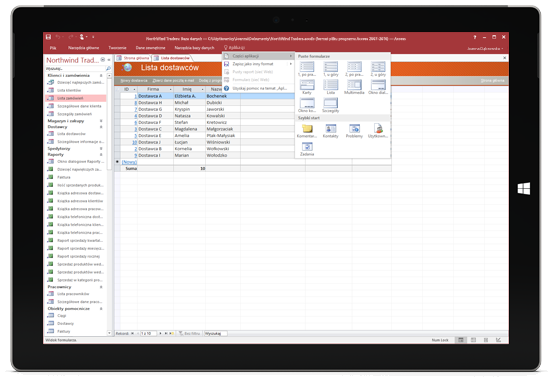Viewport: 554px width, 383px height.
Task: Switch to the 'Strona główna' document tab
Action: pyautogui.click(x=133, y=58)
